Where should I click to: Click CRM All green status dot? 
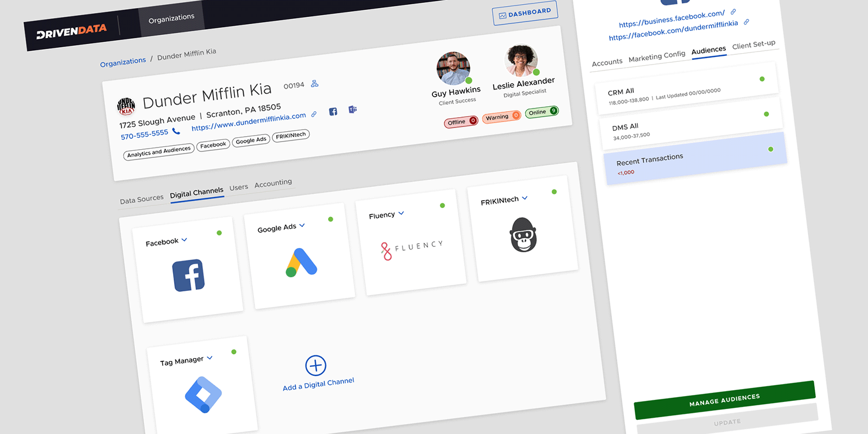pos(762,79)
